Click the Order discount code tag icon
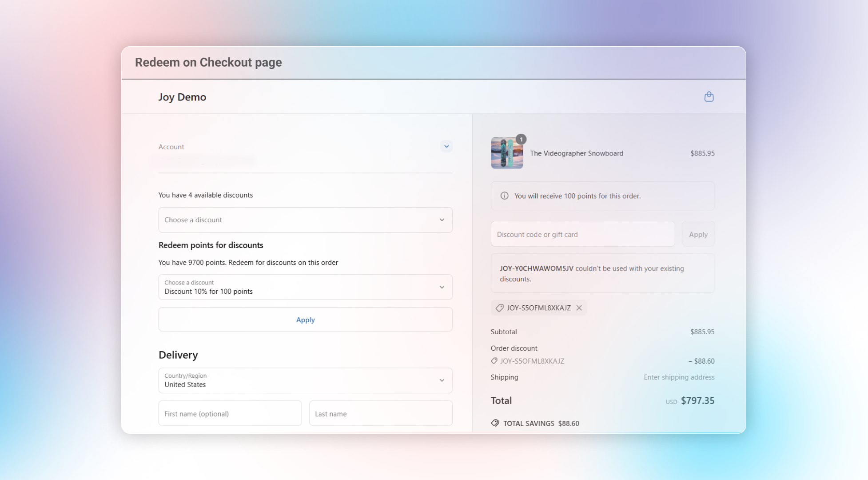This screenshot has height=480, width=868. (494, 361)
